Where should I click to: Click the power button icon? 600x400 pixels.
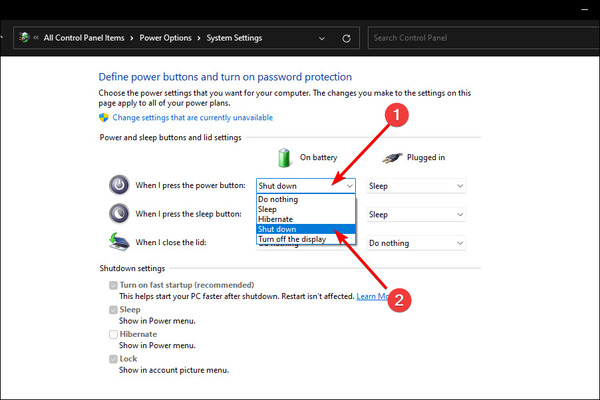119,185
